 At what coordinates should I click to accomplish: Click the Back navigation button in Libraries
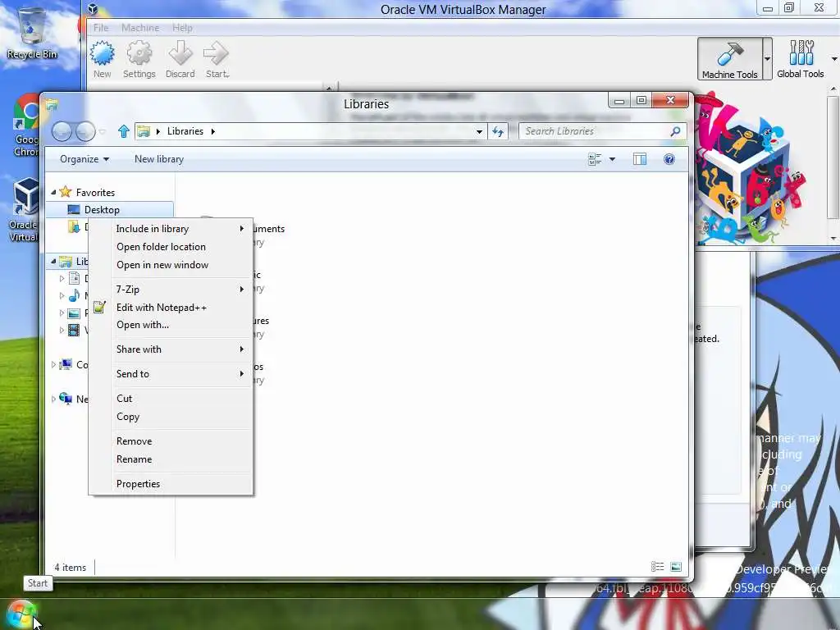coord(62,131)
